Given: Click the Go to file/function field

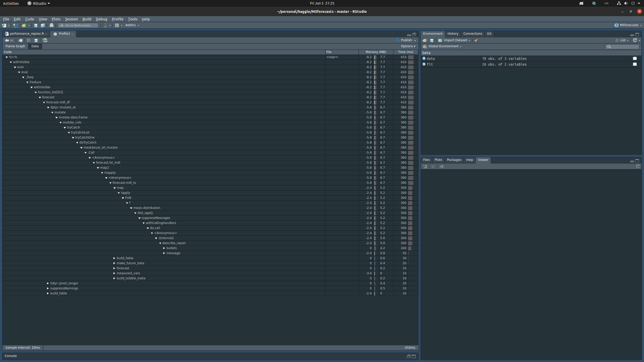Looking at the screenshot, I should tap(78, 25).
